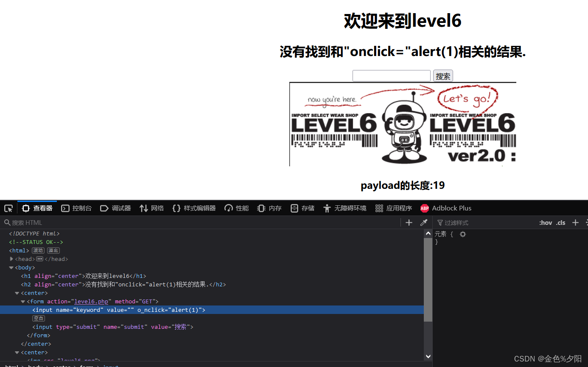The height and width of the screenshot is (367, 588).
Task: Open the 调试器 debugger tab
Action: (x=115, y=208)
